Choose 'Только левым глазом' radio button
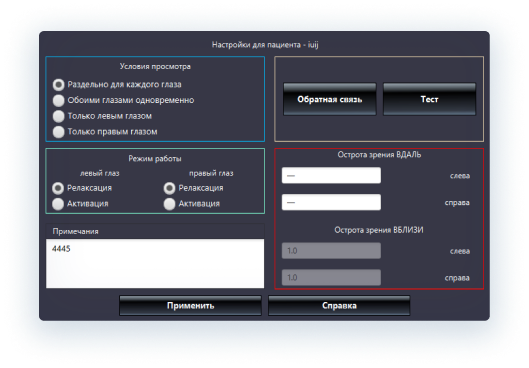 pos(58,116)
